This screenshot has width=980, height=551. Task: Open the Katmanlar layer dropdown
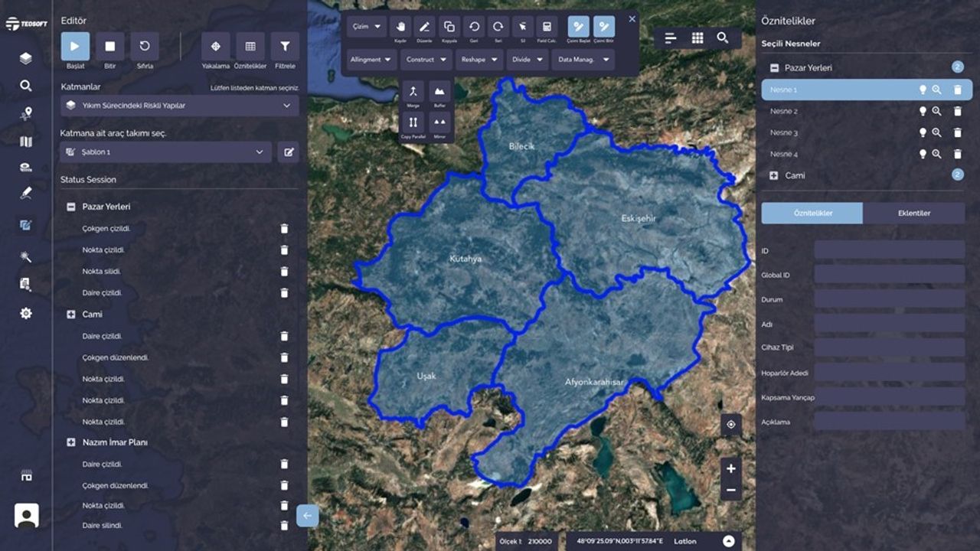point(179,106)
